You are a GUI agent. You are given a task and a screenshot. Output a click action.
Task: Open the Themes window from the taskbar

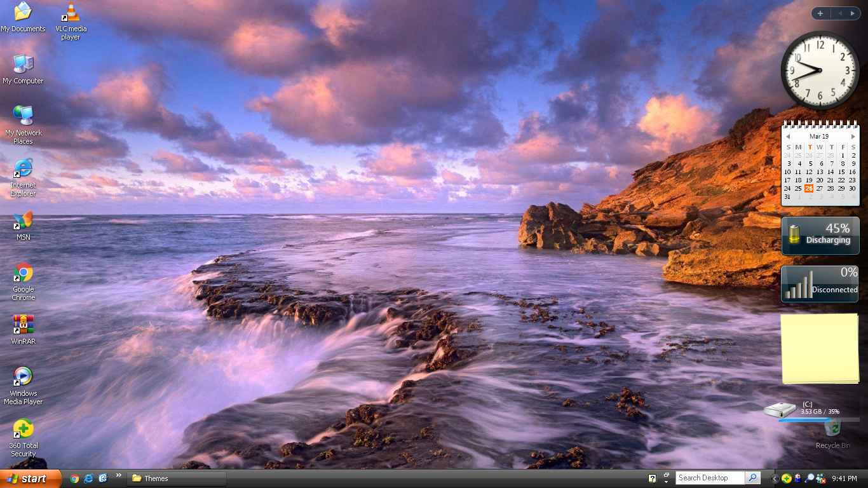[x=178, y=478]
